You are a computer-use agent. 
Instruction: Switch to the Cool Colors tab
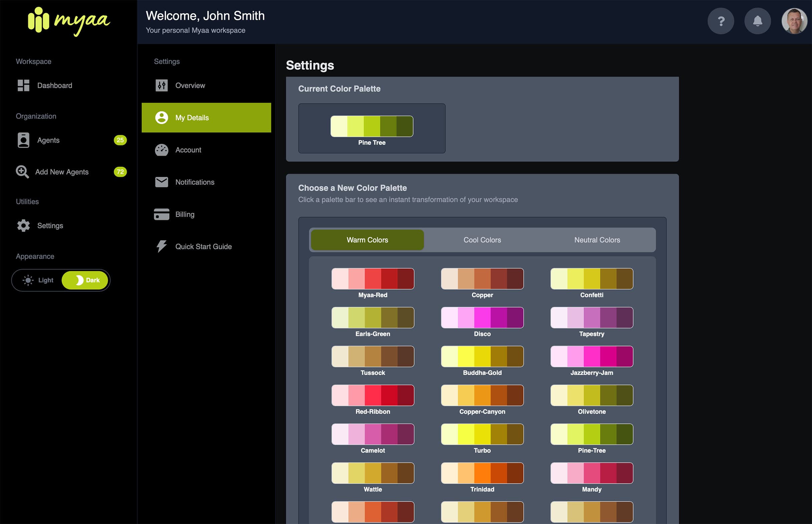coord(482,240)
